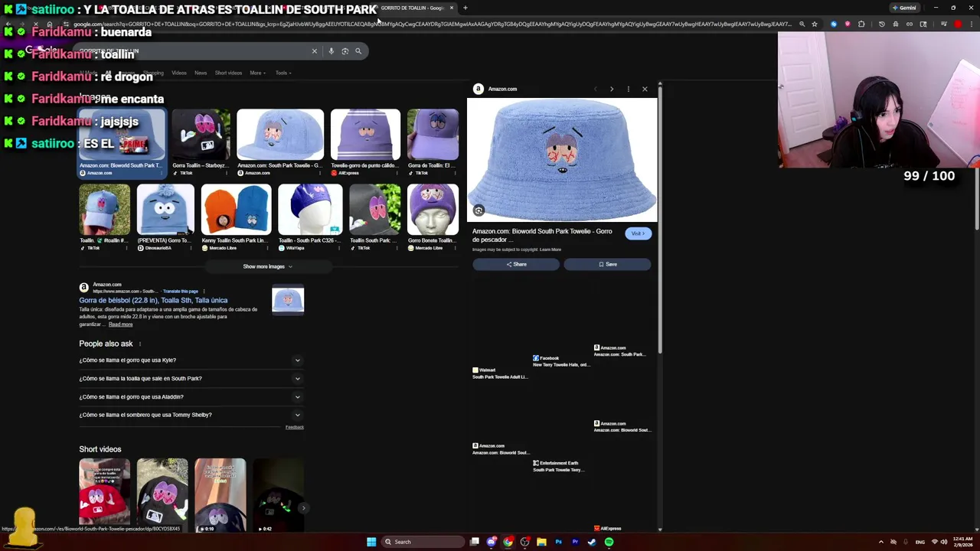Image resolution: width=980 pixels, height=551 pixels.
Task: Open the Gemini button in Chrome
Action: 904,8
